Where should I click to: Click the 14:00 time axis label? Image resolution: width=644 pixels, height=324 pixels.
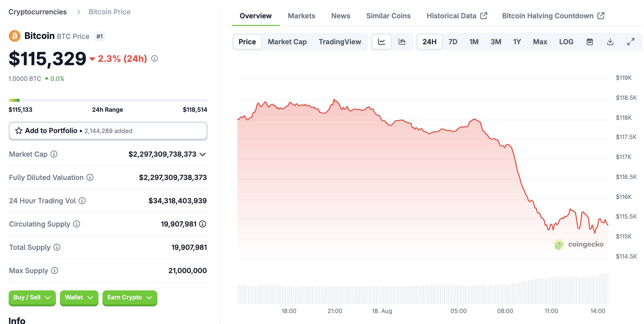point(598,311)
